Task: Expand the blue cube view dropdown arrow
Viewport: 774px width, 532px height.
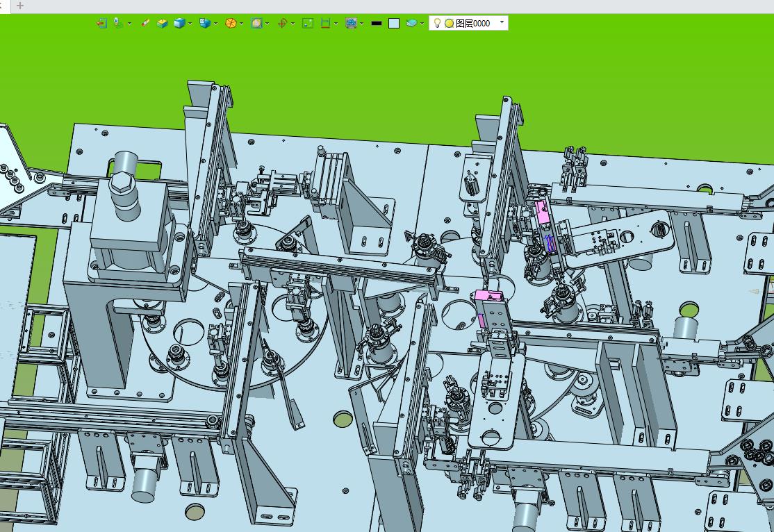Action: (x=190, y=23)
